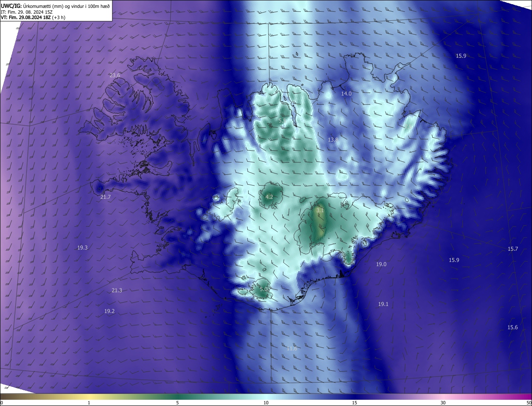Click the 4.2 value on the glacier

click(269, 197)
